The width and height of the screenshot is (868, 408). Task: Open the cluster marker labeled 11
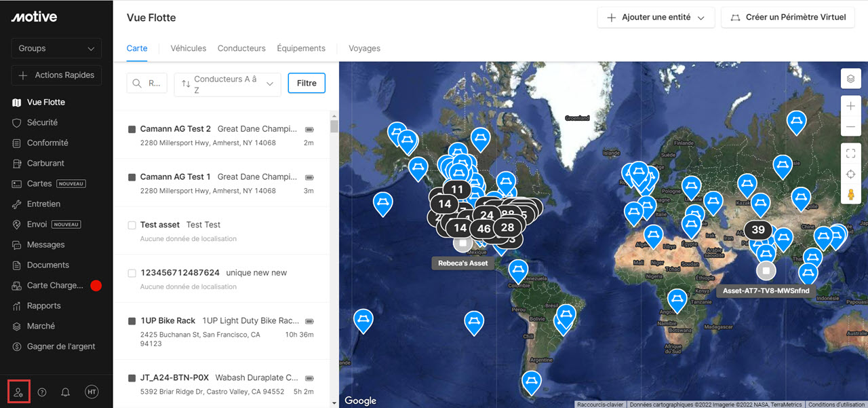(x=458, y=190)
